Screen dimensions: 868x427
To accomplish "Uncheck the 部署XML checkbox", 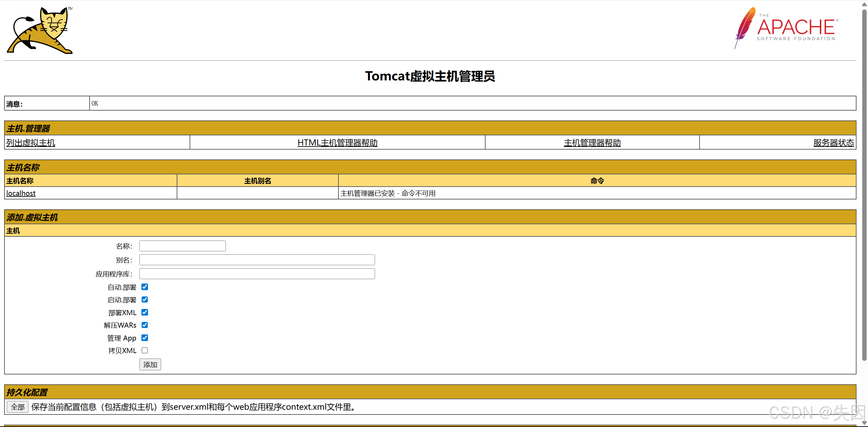I will click(145, 312).
